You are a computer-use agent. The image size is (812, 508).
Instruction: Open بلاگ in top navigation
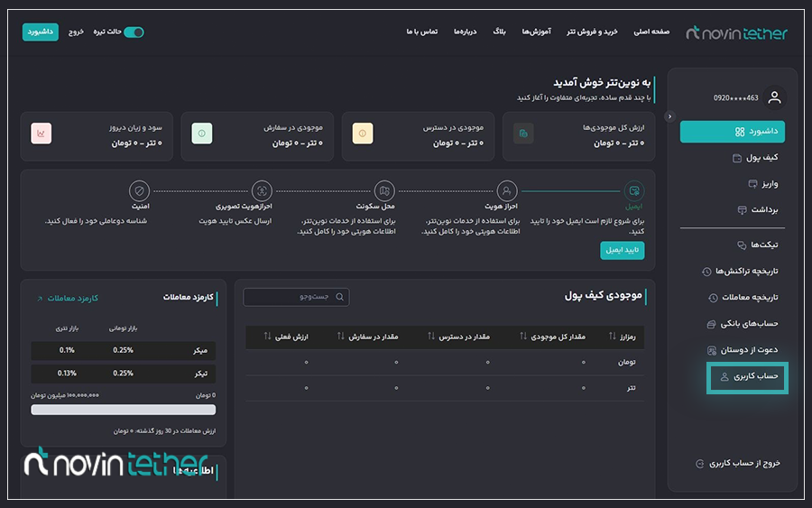coord(499,32)
